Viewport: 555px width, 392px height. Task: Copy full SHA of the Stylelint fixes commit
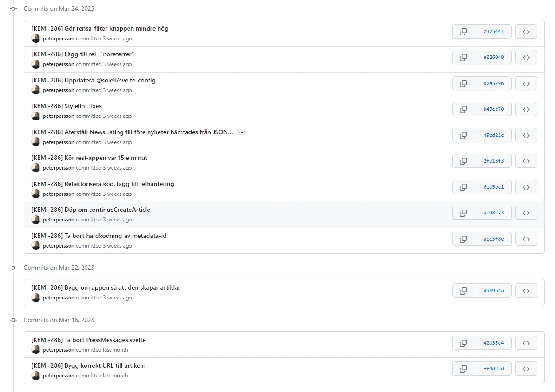coord(464,109)
